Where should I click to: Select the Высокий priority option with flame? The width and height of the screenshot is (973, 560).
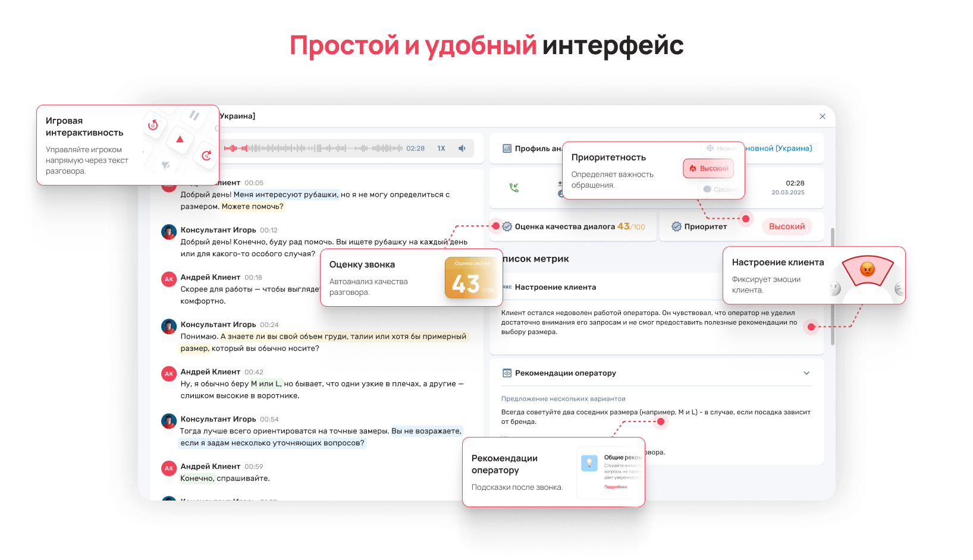tap(708, 169)
